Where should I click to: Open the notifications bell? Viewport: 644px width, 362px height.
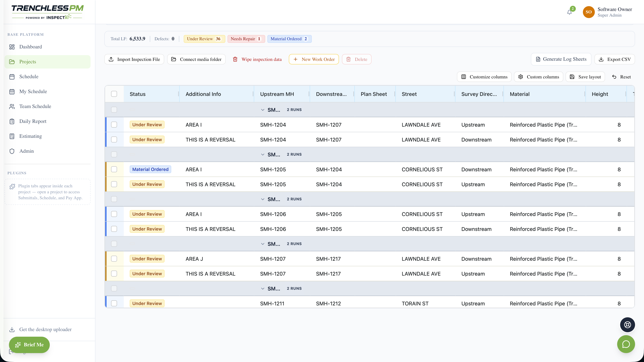coord(569,12)
